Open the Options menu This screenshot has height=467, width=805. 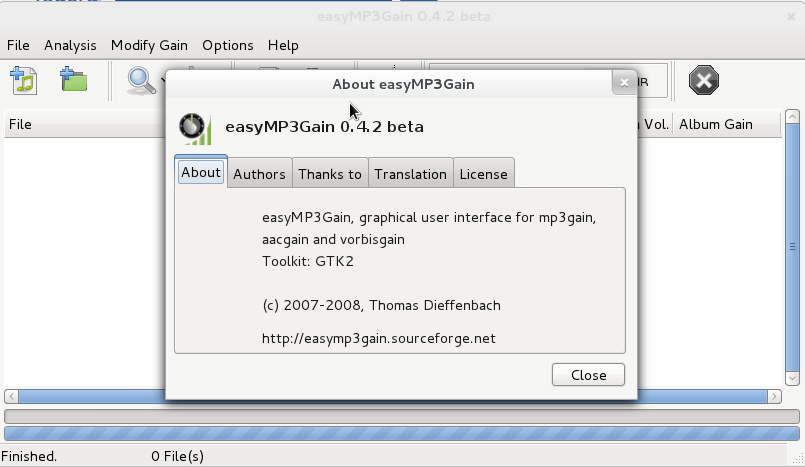pos(227,45)
